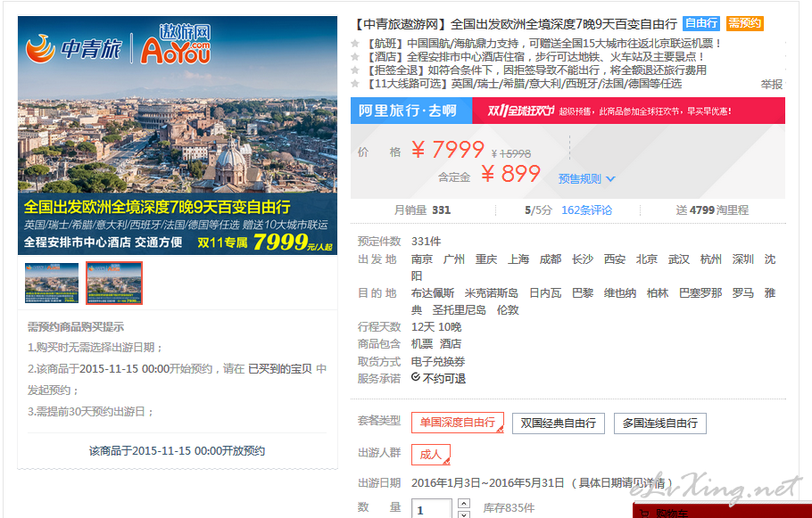Click the 该商品于2015-11-15 00:00开放预约 notice
812x518 pixels.
[x=177, y=451]
